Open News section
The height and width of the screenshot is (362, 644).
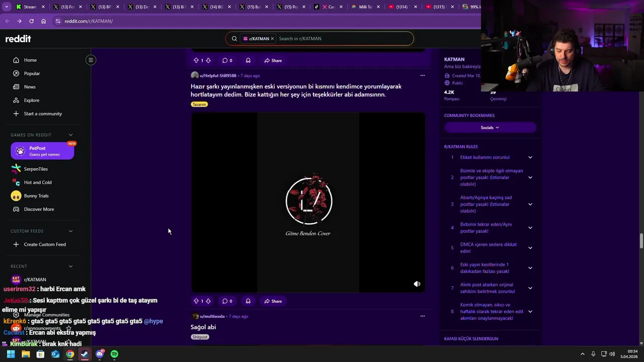tap(30, 87)
